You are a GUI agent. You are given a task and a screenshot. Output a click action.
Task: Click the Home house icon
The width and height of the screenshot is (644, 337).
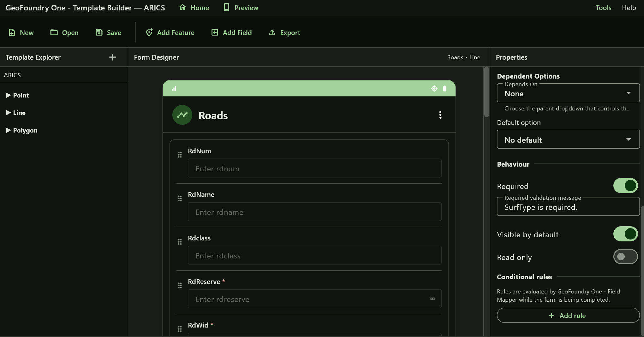coord(182,7)
